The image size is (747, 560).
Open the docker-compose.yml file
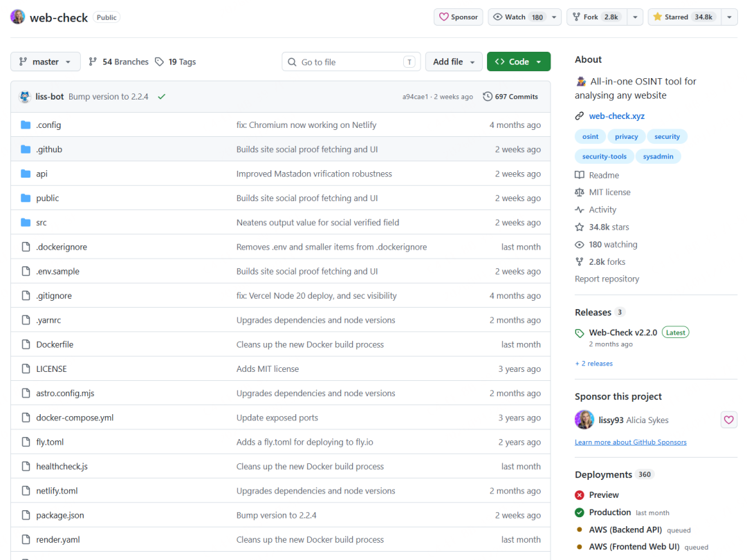point(75,418)
